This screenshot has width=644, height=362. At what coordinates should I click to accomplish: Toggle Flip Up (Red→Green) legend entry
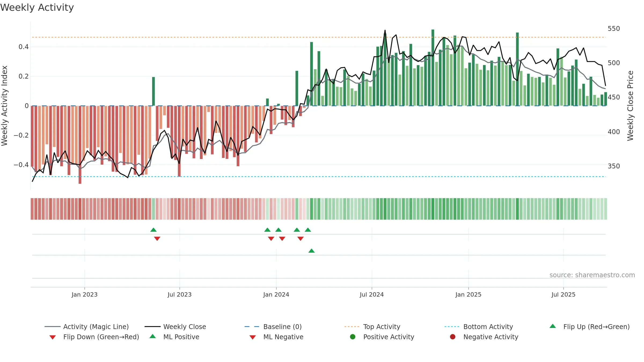pyautogui.click(x=589, y=327)
